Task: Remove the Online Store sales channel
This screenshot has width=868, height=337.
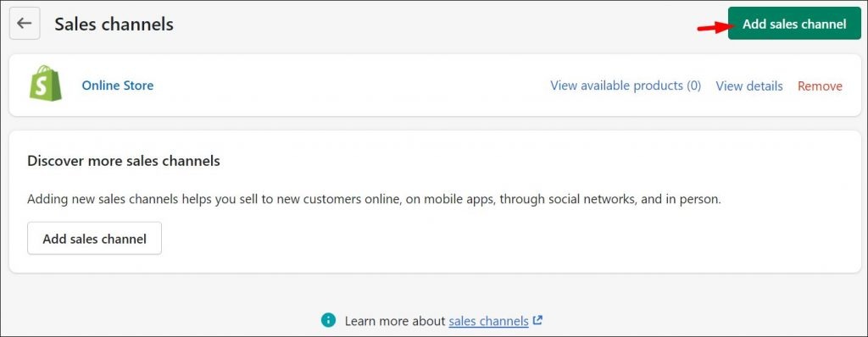Action: (820, 86)
